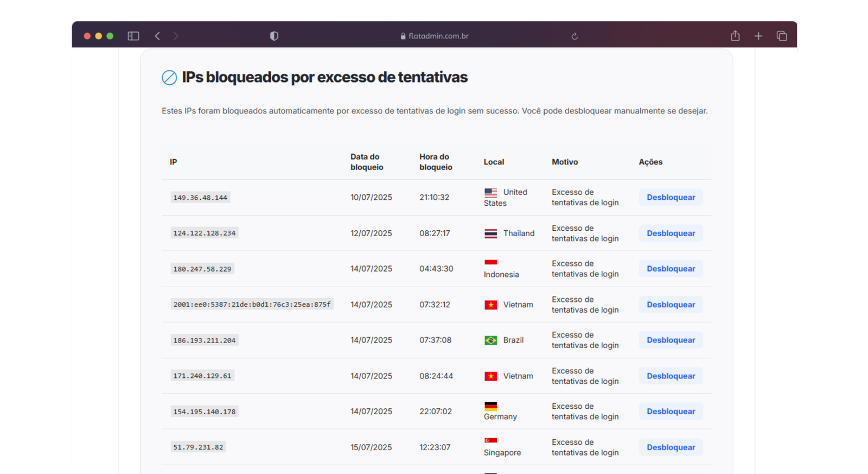Go back with the browser back arrow
Image resolution: width=868 pixels, height=474 pixels.
click(157, 36)
